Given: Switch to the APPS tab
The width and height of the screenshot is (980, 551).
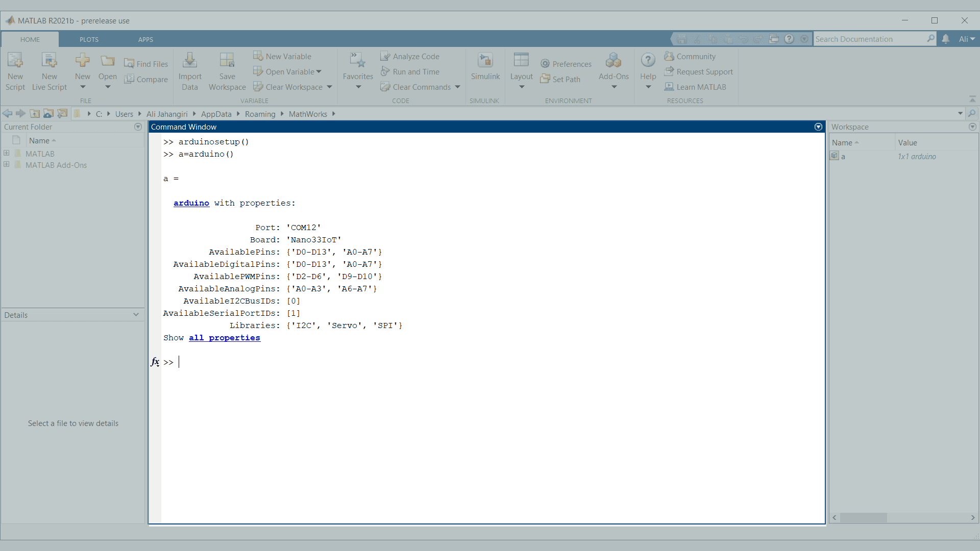Looking at the screenshot, I should click(145, 39).
